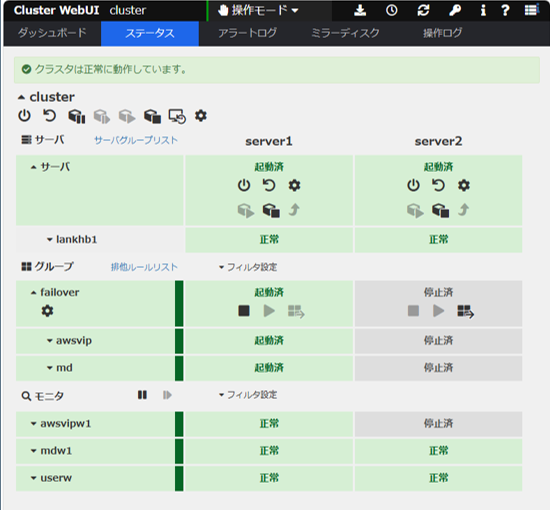Click the server2 column header
This screenshot has height=510, width=550.
tap(438, 141)
